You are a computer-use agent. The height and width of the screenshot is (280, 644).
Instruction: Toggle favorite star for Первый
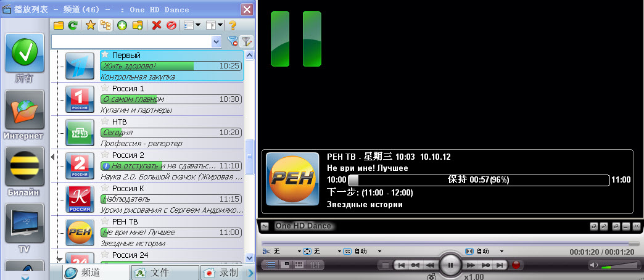105,54
